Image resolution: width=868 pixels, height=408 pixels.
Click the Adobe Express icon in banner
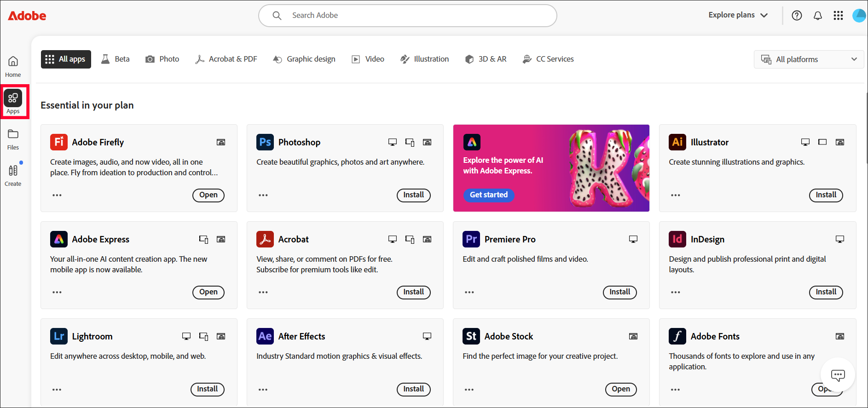[x=472, y=142]
